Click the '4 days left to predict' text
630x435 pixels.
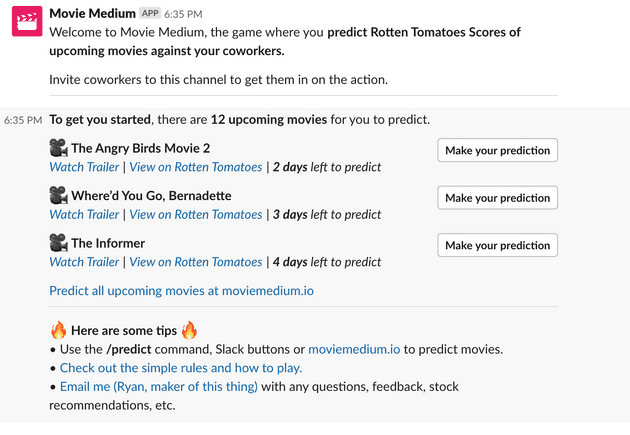tap(327, 261)
